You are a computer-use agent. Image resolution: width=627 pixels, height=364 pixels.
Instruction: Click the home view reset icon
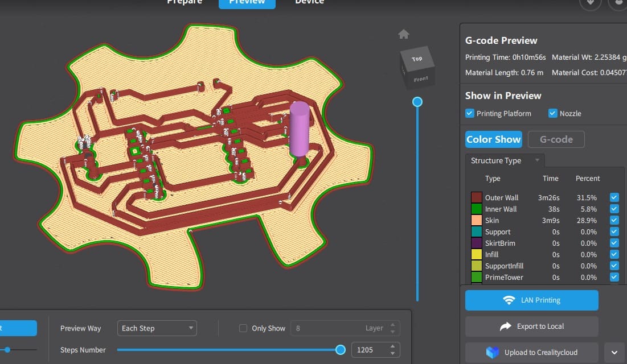pos(403,34)
